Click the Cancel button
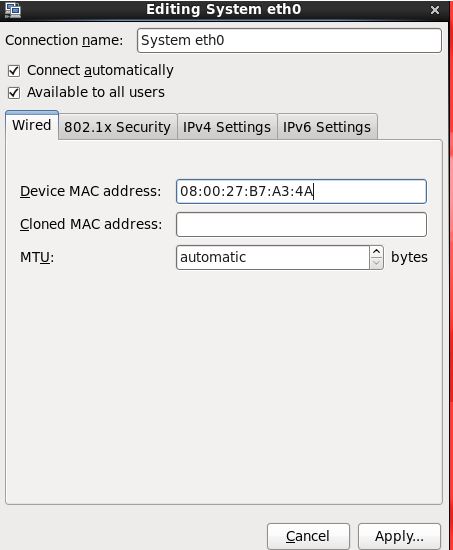Image resolution: width=453 pixels, height=550 pixels. [308, 536]
